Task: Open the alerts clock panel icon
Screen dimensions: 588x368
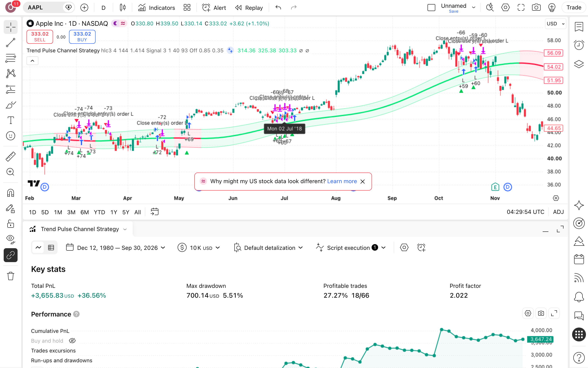Action: pos(579,45)
